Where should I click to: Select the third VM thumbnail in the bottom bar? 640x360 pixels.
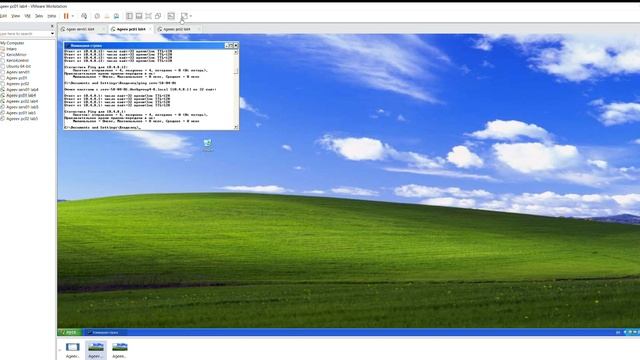120,350
